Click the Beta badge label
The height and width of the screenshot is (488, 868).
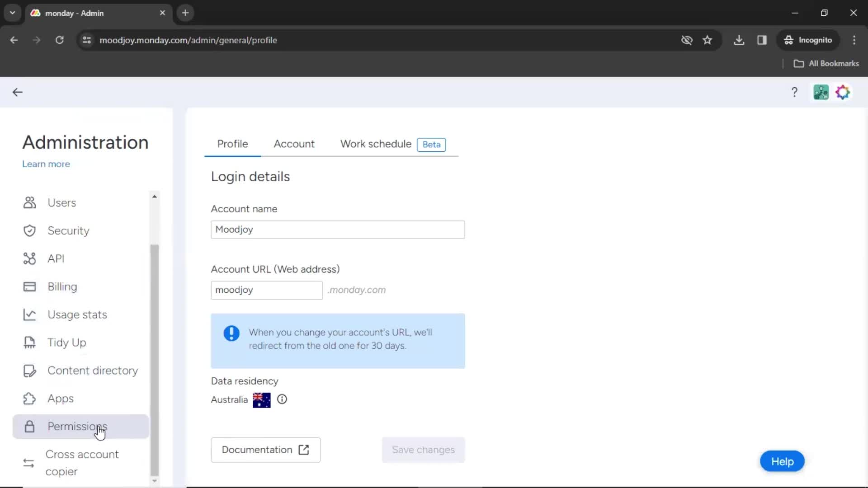point(431,145)
